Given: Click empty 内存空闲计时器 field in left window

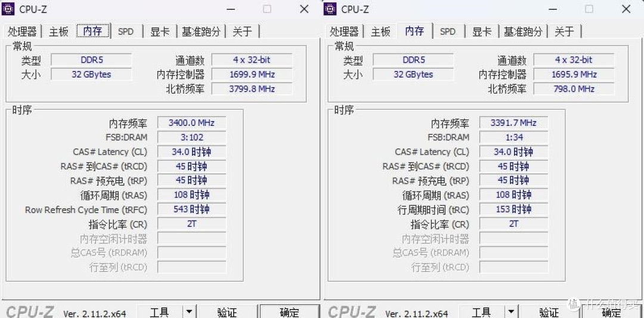Looking at the screenshot, I should [192, 239].
